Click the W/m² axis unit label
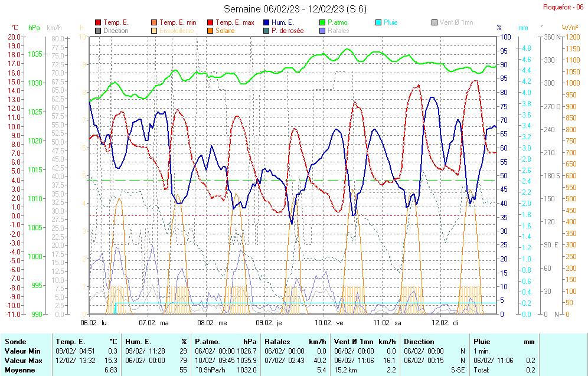This screenshot has width=588, height=376. 570,28
